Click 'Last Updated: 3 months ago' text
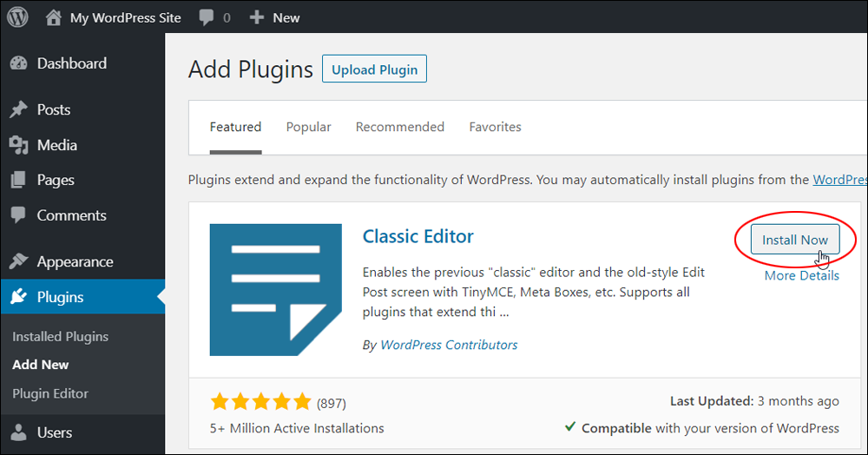Image resolution: width=868 pixels, height=455 pixels. pos(754,401)
